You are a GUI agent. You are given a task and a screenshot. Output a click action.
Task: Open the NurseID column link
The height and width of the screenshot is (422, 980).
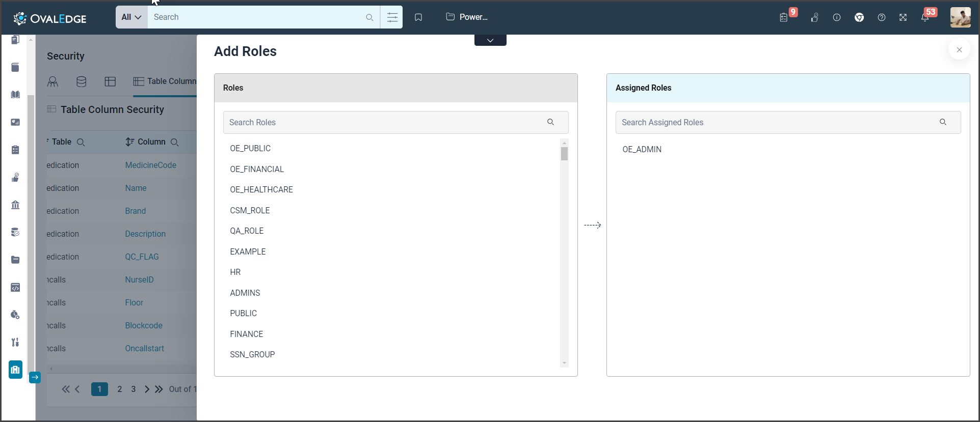[139, 279]
